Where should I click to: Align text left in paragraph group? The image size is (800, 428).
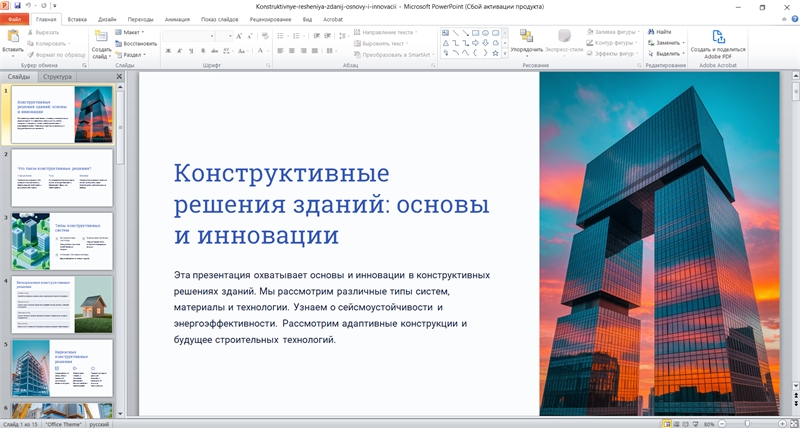280,51
